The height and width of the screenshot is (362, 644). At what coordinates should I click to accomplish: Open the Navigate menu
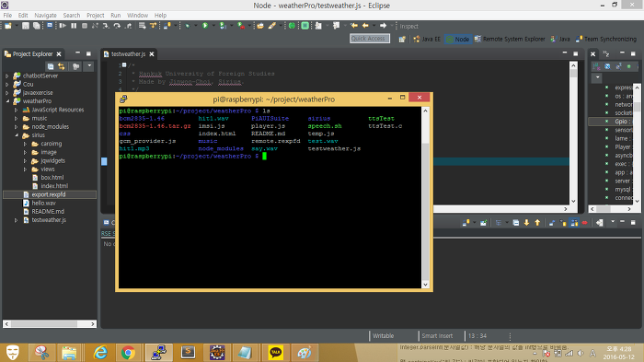point(45,16)
